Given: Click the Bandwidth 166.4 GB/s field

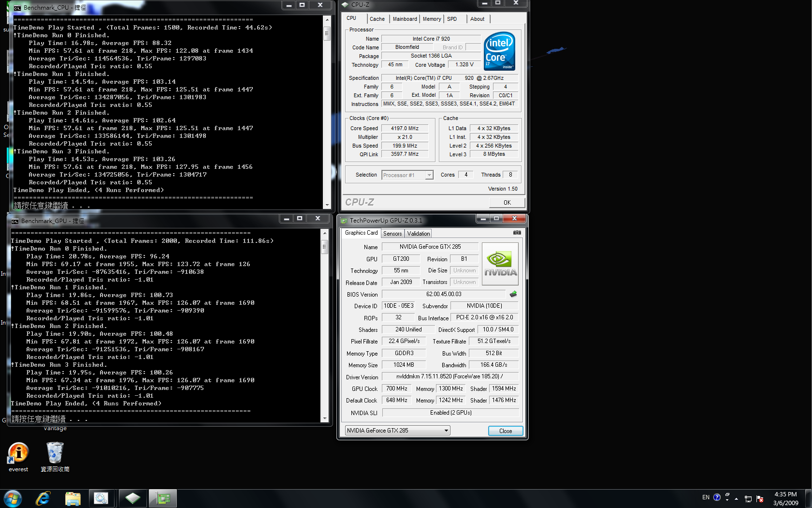Looking at the screenshot, I should coord(494,365).
